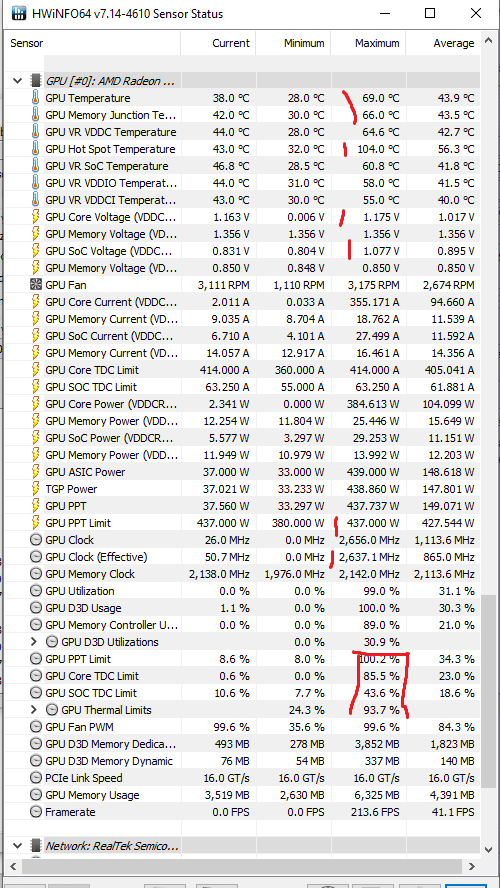
Task: Click the round icon beside PCIe Link Speed
Action: (x=36, y=778)
